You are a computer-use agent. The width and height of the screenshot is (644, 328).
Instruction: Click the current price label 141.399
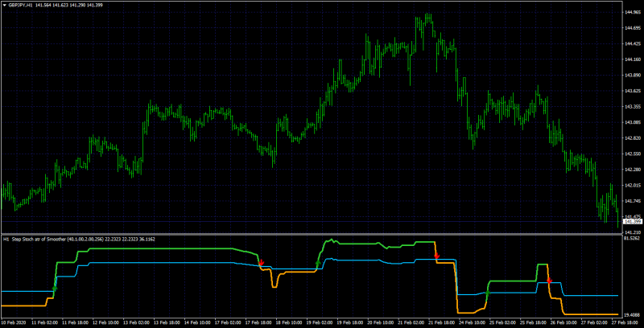(x=633, y=222)
